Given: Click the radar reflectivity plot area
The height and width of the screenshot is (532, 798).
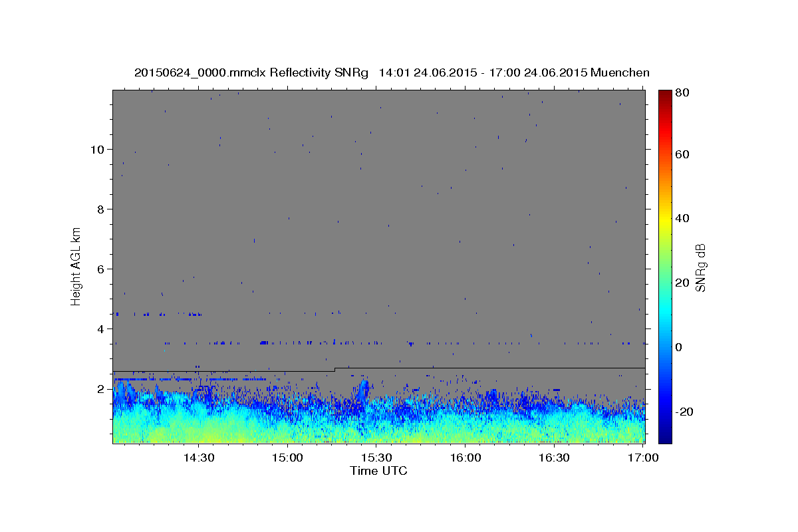Looking at the screenshot, I should point(378,267).
